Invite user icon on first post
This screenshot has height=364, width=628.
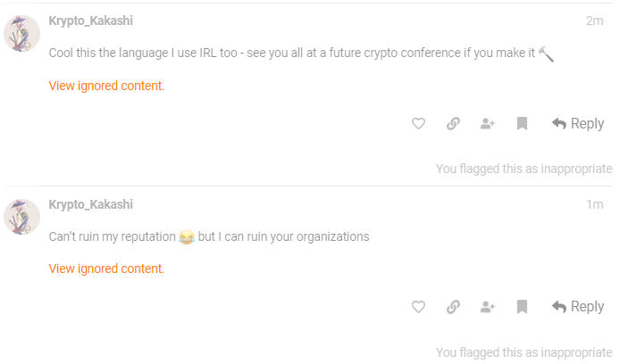pyautogui.click(x=488, y=124)
